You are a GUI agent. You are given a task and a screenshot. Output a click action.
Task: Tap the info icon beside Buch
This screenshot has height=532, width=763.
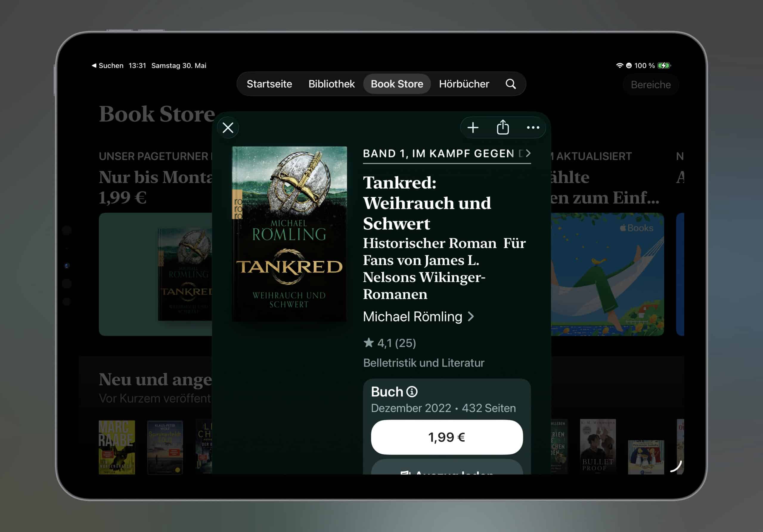click(x=412, y=392)
